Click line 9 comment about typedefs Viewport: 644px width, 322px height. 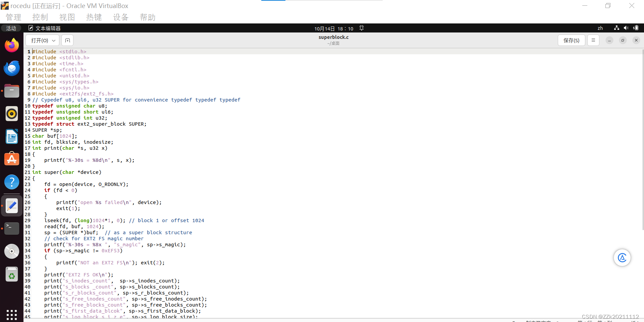coord(136,100)
